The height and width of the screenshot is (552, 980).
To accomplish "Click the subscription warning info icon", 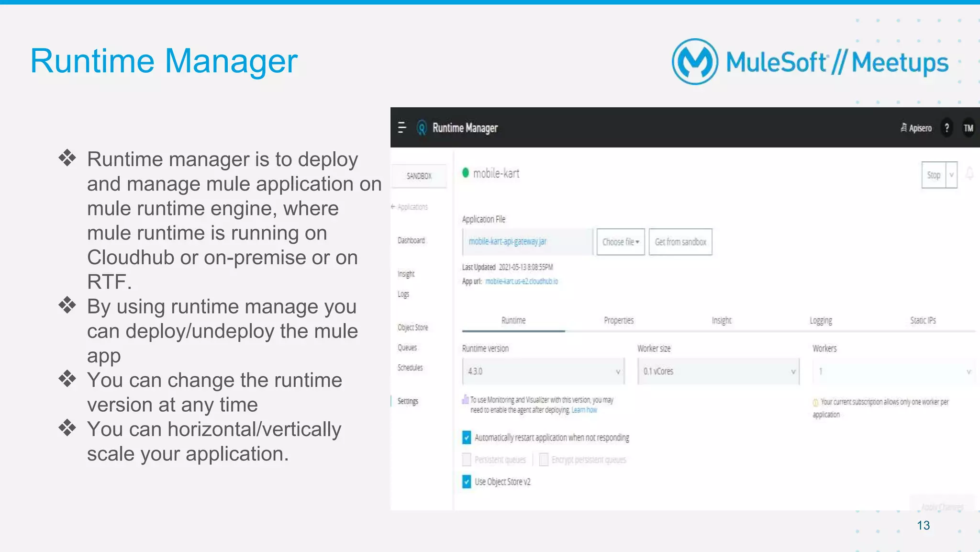I will (x=815, y=403).
